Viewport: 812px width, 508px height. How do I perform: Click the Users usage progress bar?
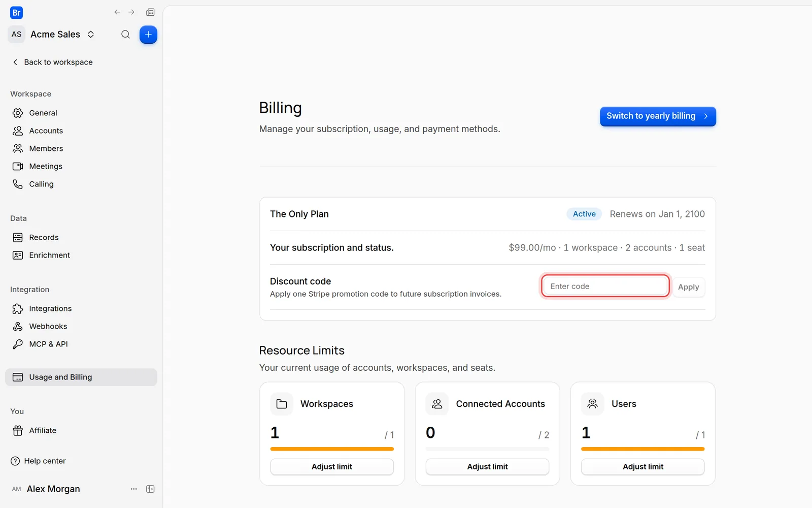coord(643,449)
